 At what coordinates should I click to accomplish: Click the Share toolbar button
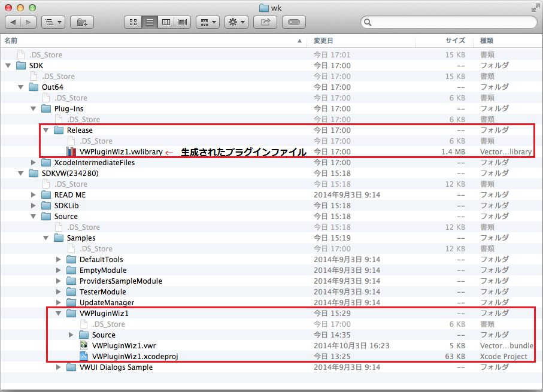[x=265, y=23]
